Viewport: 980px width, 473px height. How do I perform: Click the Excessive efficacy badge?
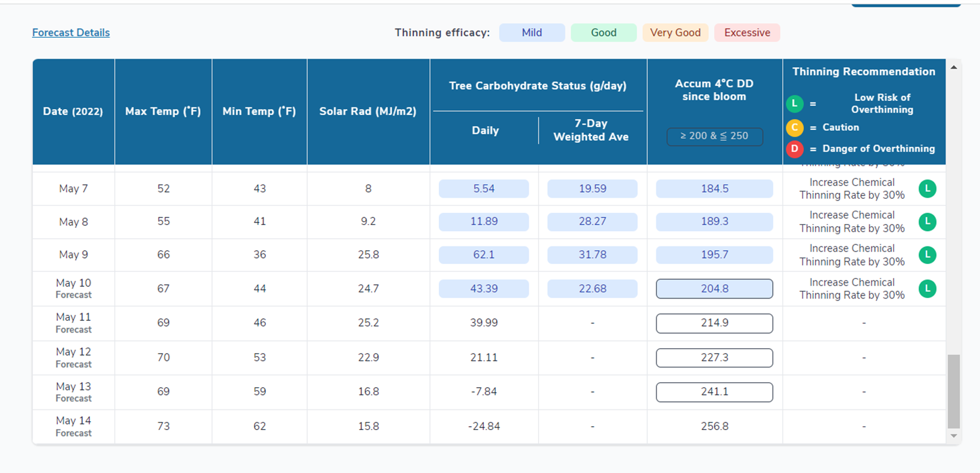746,32
